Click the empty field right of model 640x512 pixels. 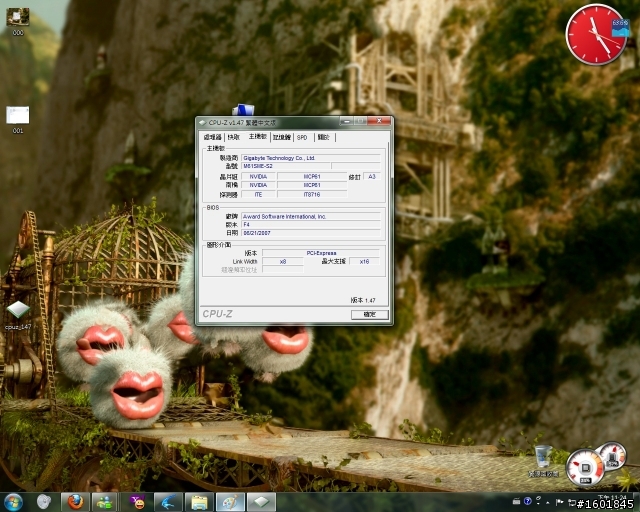[356, 166]
